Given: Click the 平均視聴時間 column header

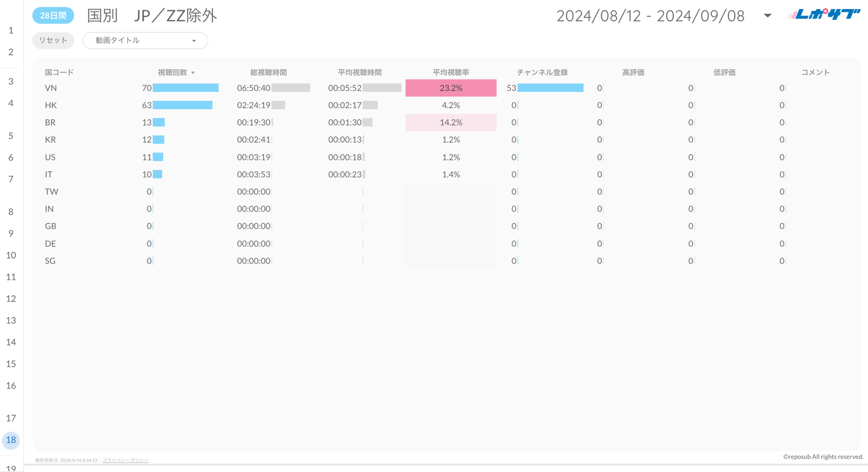Looking at the screenshot, I should (360, 72).
